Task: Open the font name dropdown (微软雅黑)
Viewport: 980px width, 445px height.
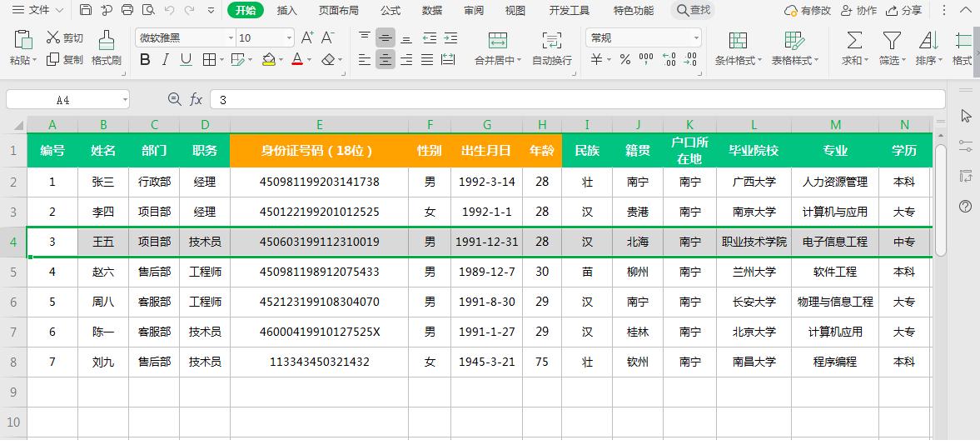Action: coord(231,38)
